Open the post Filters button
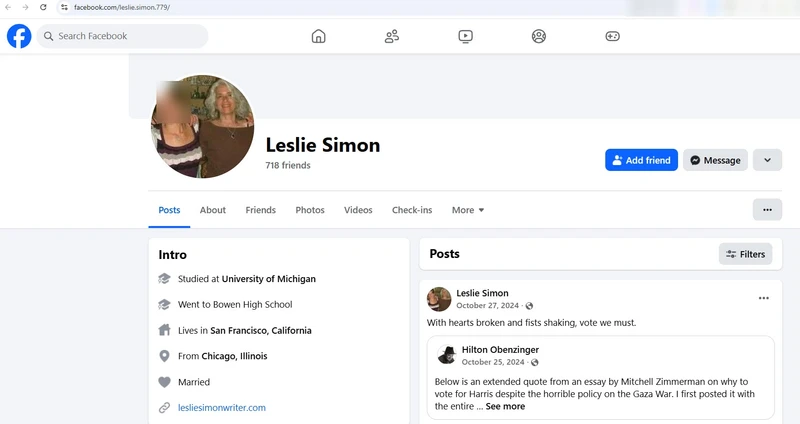800x424 pixels. tap(745, 254)
